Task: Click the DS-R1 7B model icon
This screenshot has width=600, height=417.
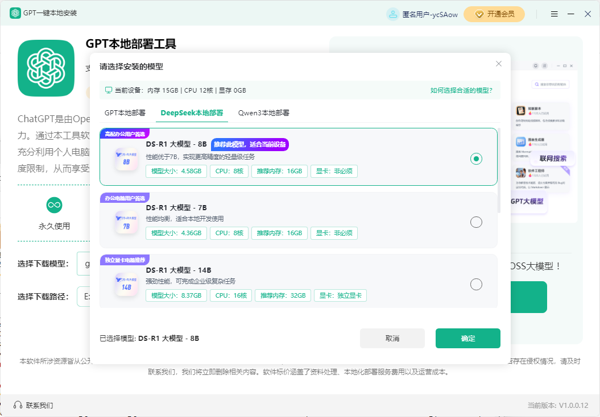Action: [x=127, y=222]
